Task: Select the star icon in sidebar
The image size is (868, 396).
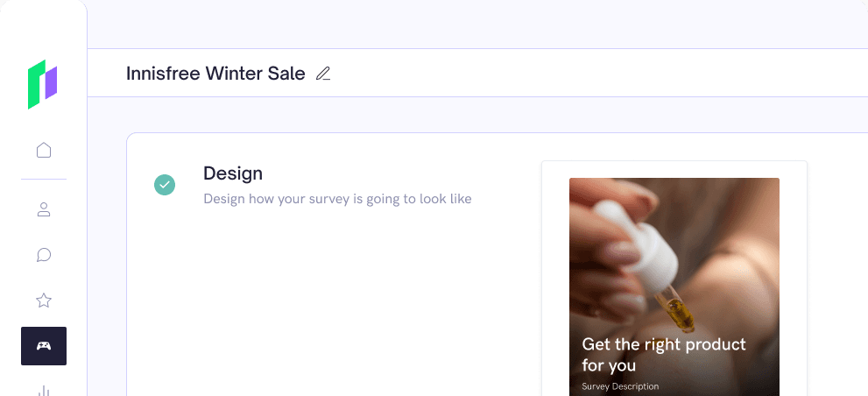Action: pos(44,301)
